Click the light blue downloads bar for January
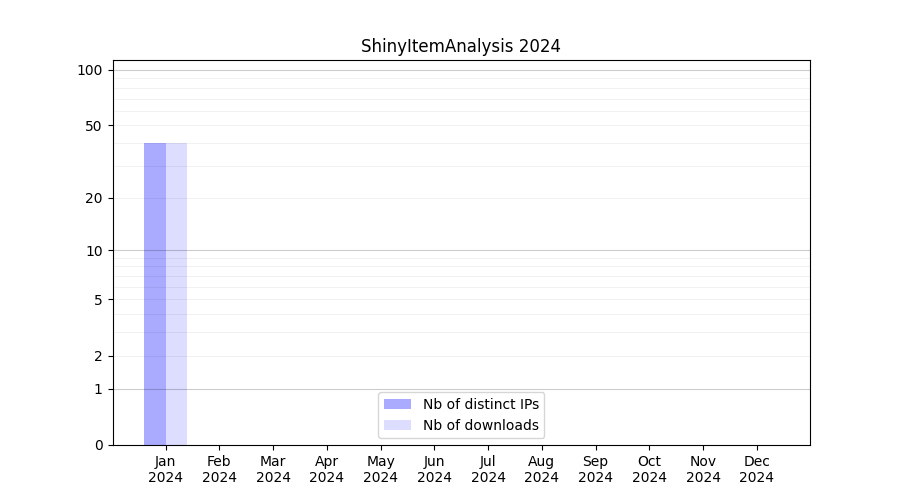Screen dimensions: 900x500 [x=177, y=294]
